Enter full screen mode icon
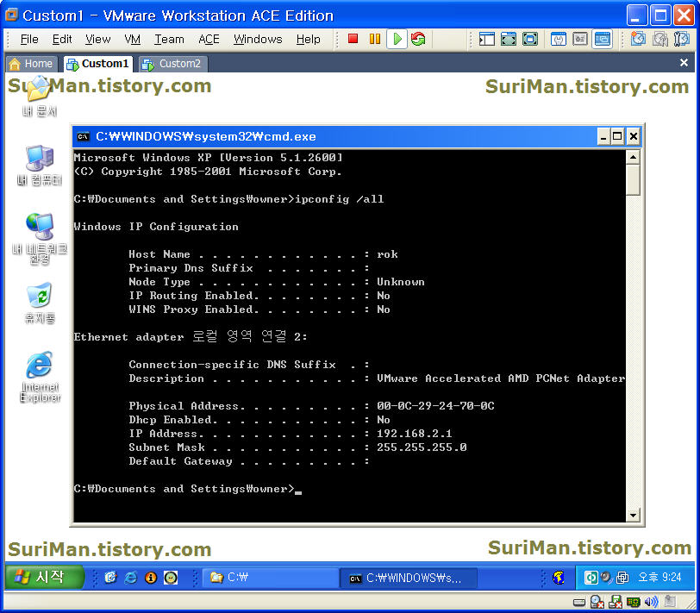 530,40
